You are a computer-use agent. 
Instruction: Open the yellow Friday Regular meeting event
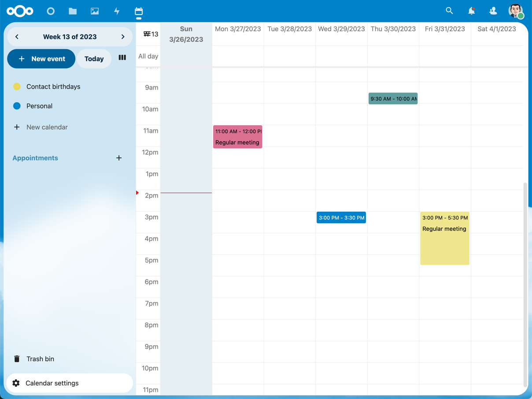point(445,239)
